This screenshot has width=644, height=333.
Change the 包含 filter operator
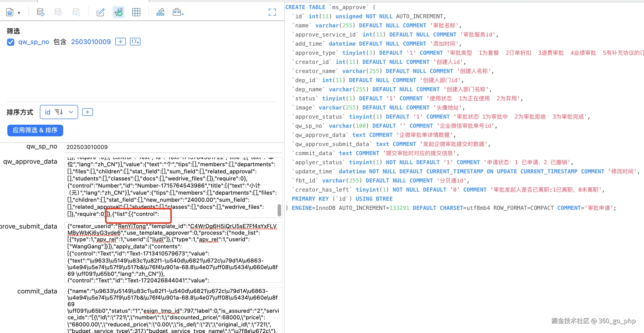tap(60, 42)
